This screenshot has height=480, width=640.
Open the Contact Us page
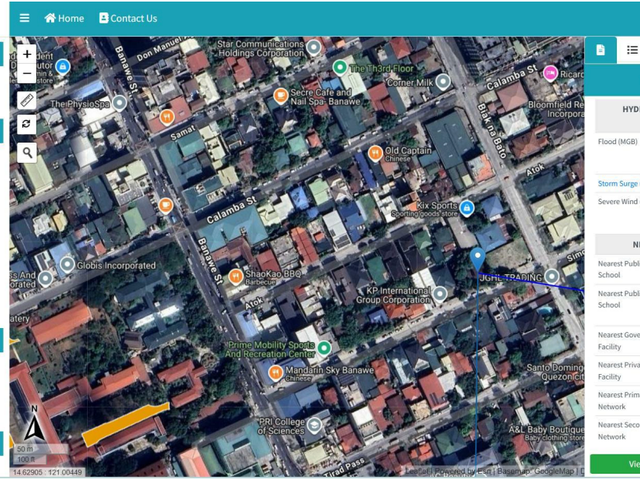coord(128,18)
